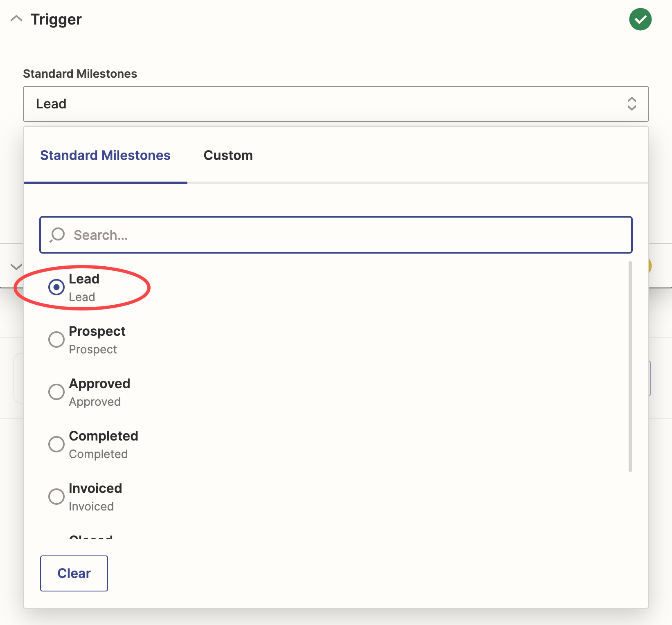Image resolution: width=672 pixels, height=625 pixels.
Task: Switch to the Custom tab
Action: (x=228, y=155)
